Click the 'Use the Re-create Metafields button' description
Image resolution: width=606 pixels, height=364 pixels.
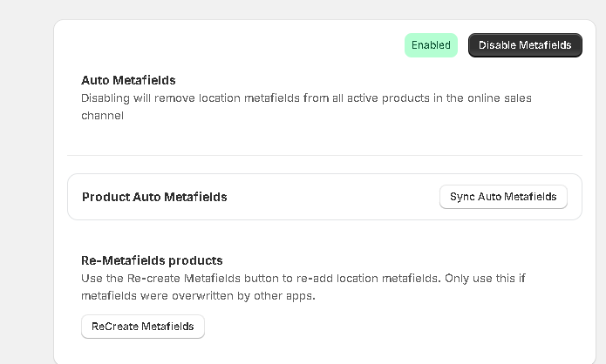pyautogui.click(x=303, y=286)
